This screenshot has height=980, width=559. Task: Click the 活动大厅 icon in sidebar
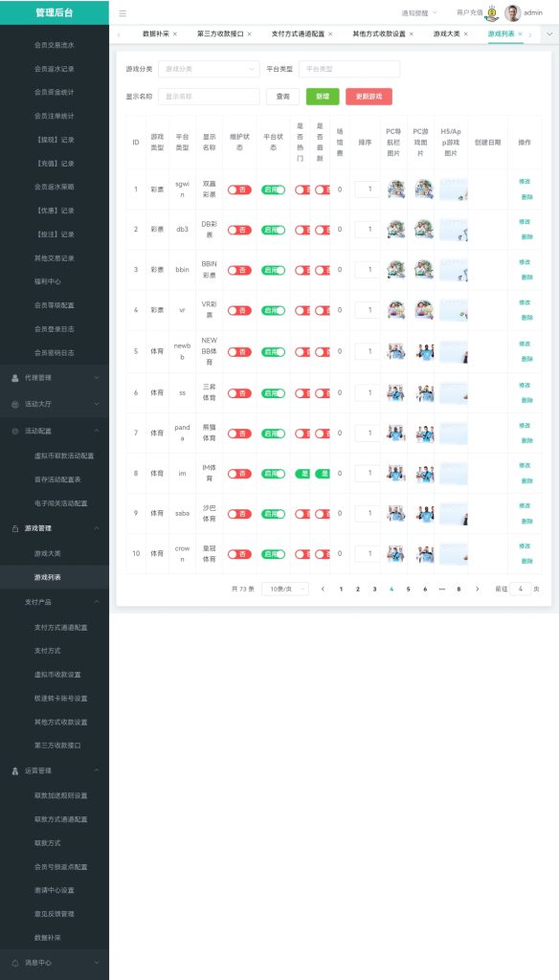click(x=15, y=405)
